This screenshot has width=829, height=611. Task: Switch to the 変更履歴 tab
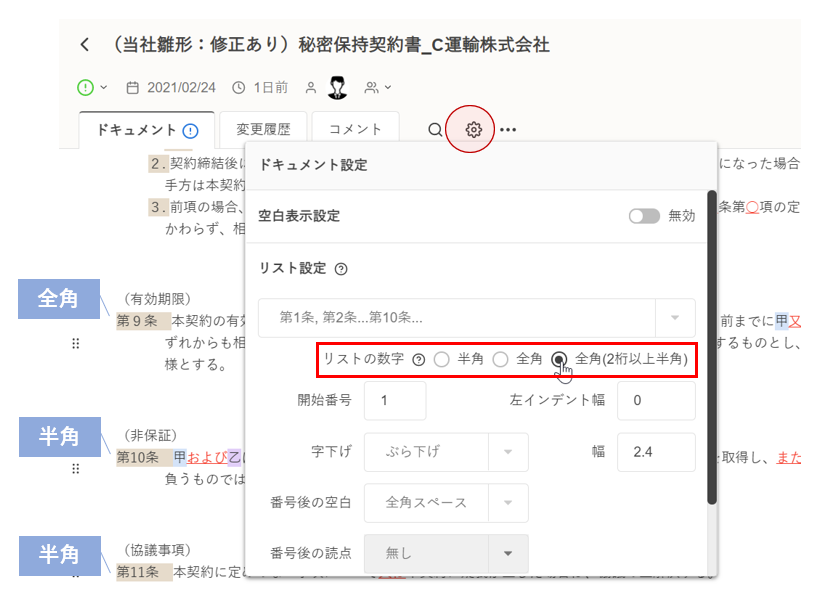[263, 129]
